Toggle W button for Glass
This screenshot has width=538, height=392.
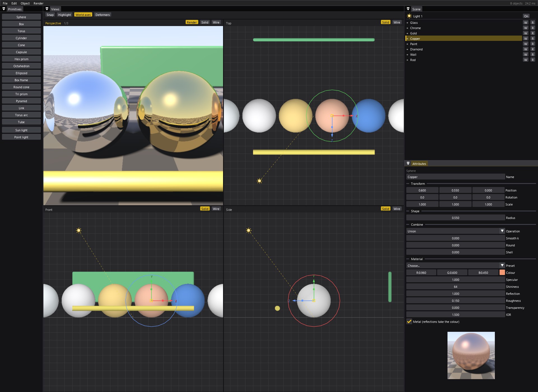click(x=526, y=23)
